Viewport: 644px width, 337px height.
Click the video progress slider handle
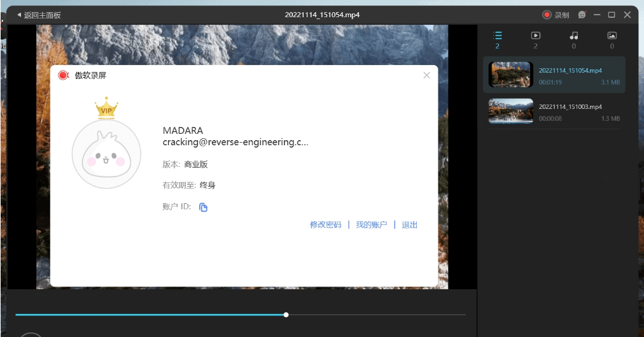286,315
